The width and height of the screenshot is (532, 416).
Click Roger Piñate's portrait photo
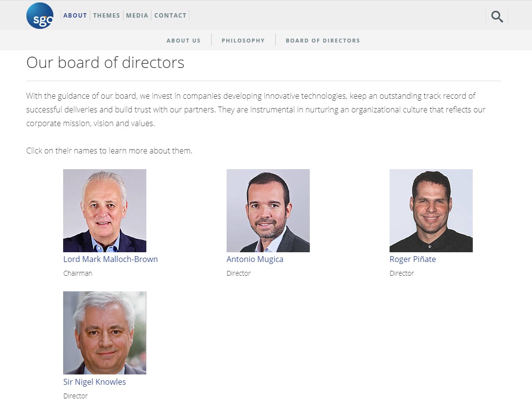431,211
